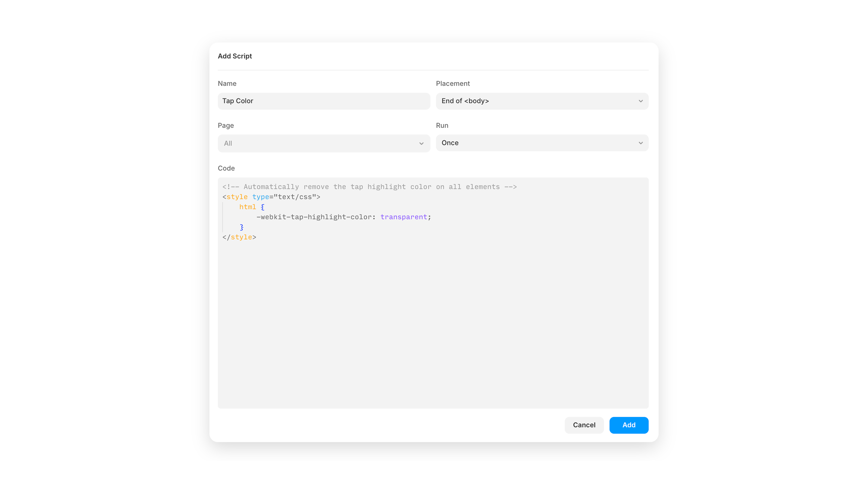Click Cancel to dismiss the dialog
Screen dimensions: 868x488
click(x=584, y=425)
